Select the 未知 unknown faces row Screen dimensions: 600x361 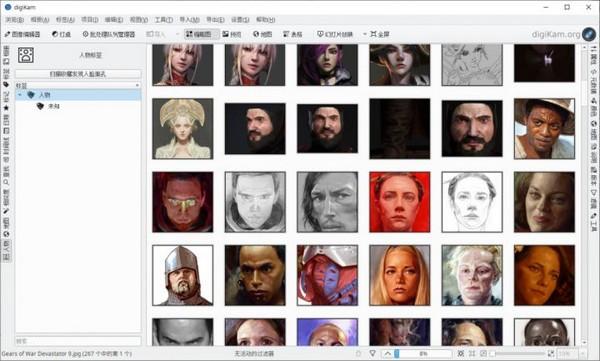click(x=78, y=106)
